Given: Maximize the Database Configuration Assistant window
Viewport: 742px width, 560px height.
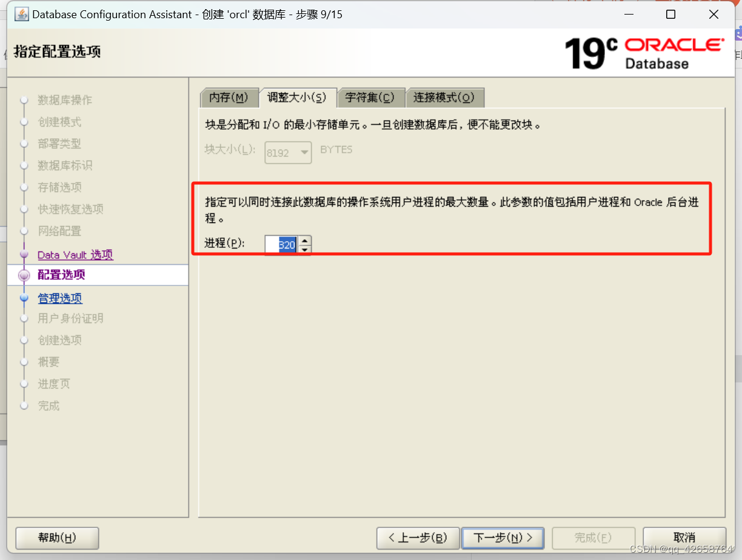Looking at the screenshot, I should [670, 15].
